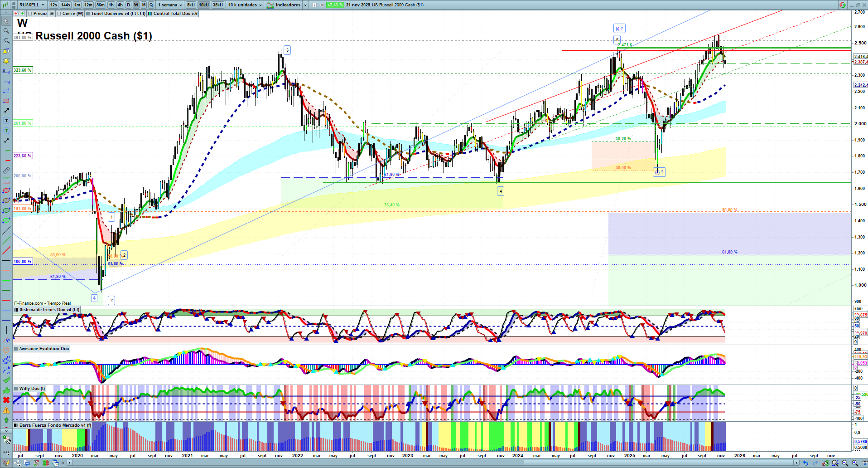The width and height of the screenshot is (868, 468).
Task: Select the 4h timeframe button
Action: click(x=120, y=5)
